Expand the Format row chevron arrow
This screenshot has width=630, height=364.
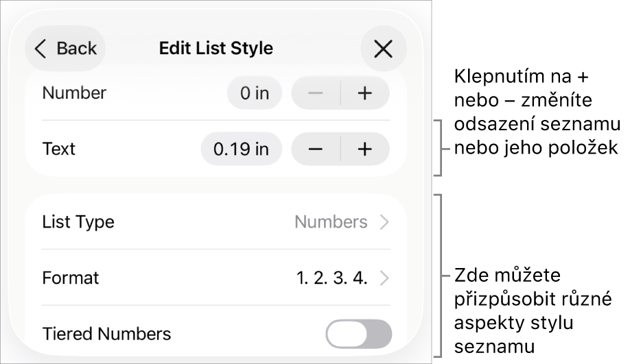pos(384,278)
